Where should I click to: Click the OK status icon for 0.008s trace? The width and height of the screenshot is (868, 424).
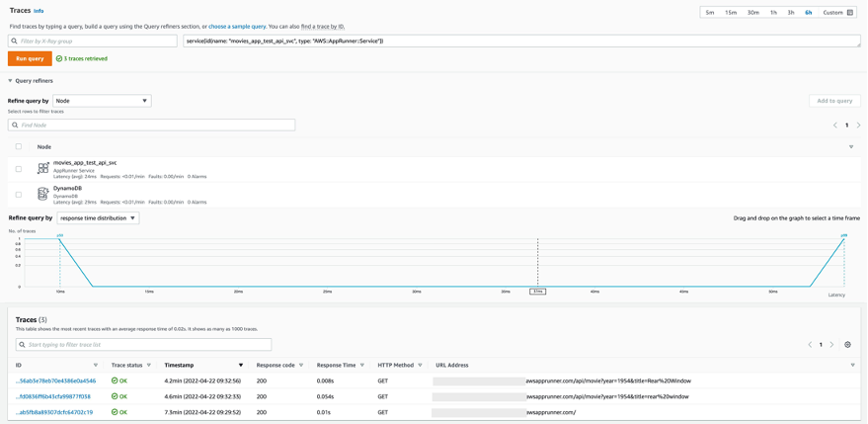(x=114, y=381)
